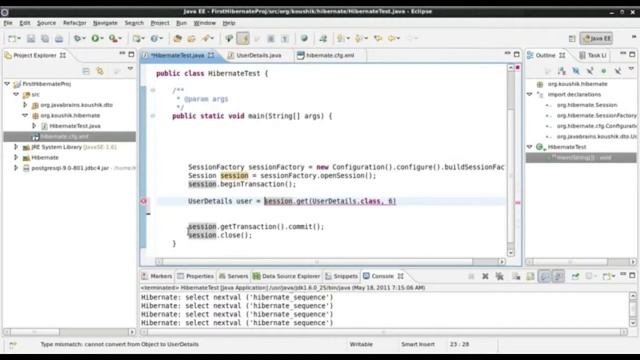The image size is (640, 360).
Task: Open the Navigate menu
Action: click(105, 23)
